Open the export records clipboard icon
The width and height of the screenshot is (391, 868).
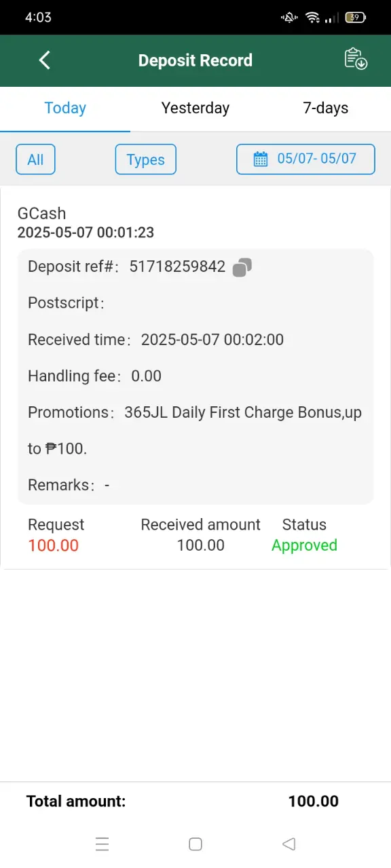(356, 59)
